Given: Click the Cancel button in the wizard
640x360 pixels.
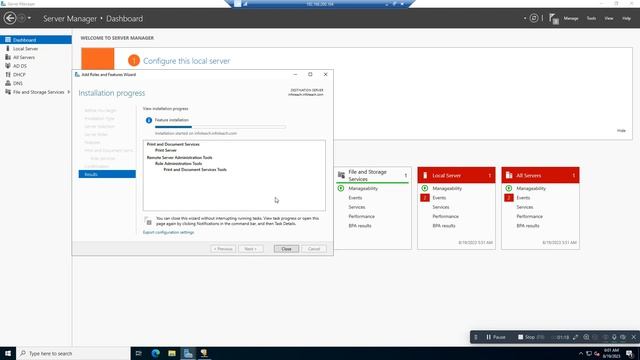Looking at the screenshot, I should (314, 249).
